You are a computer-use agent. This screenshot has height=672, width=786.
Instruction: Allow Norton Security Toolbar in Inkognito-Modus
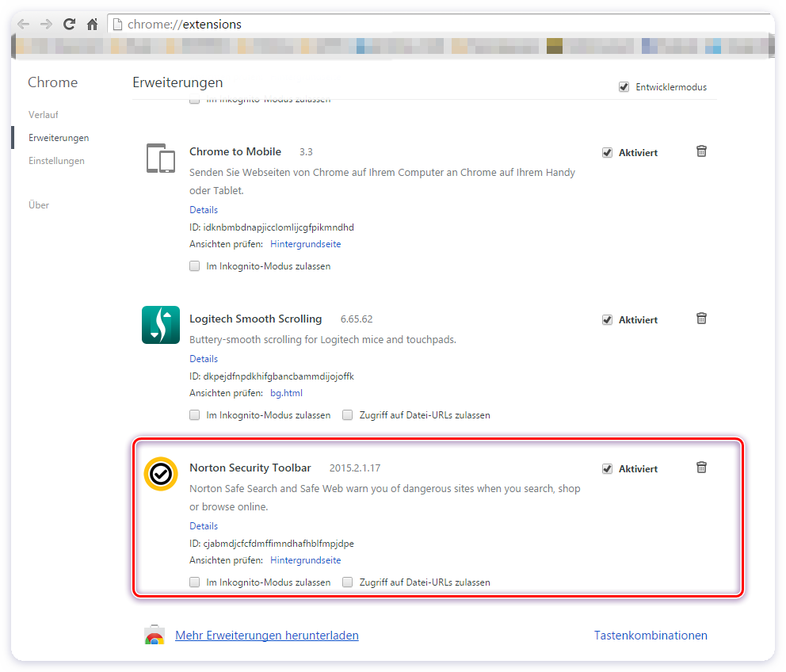point(194,582)
